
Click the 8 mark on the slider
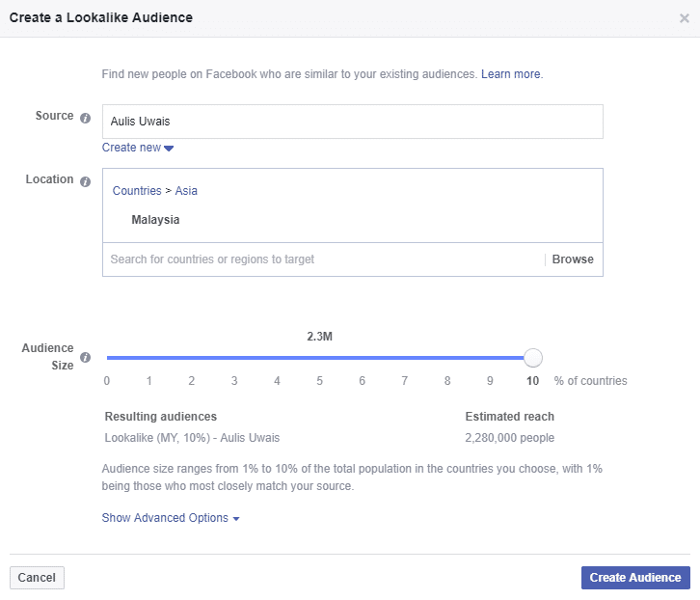click(x=447, y=380)
